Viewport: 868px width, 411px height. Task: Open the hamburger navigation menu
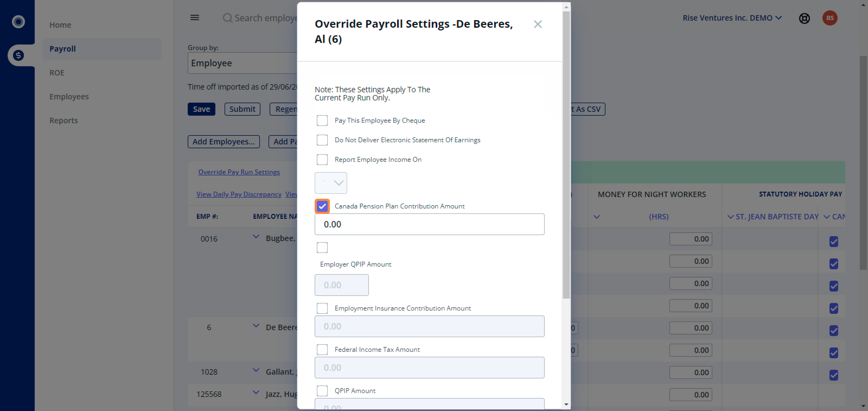[x=194, y=18]
